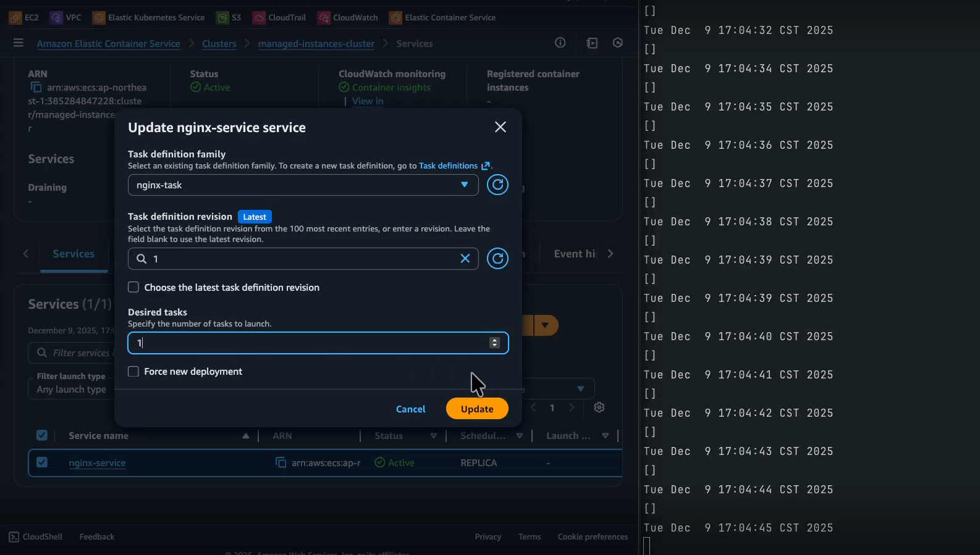Enable Choose the latest task definition revision
Screen dimensions: 980x555
pos(133,287)
